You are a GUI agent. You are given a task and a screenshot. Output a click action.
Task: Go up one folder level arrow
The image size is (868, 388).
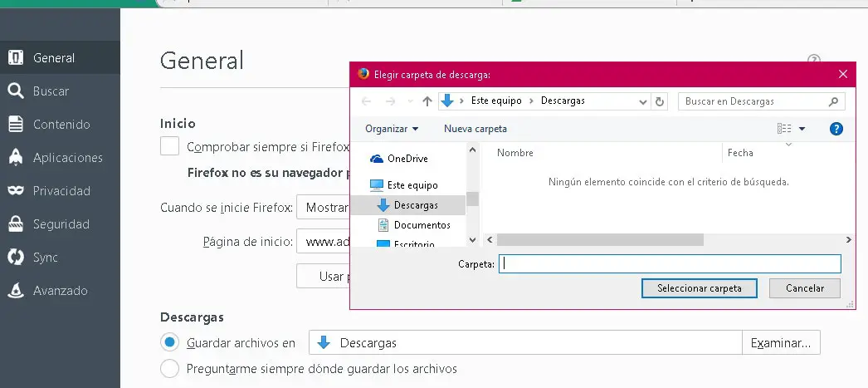click(427, 101)
